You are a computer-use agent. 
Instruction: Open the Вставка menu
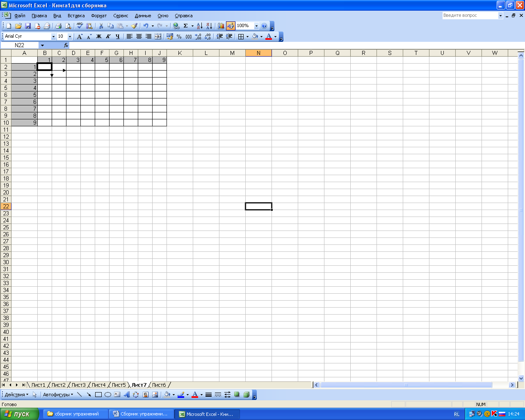tap(76, 16)
